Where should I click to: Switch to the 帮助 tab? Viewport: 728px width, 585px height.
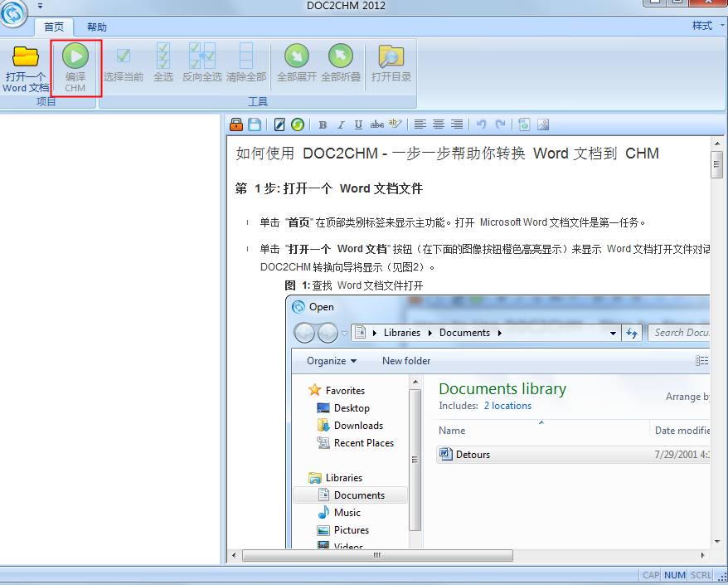coord(96,27)
